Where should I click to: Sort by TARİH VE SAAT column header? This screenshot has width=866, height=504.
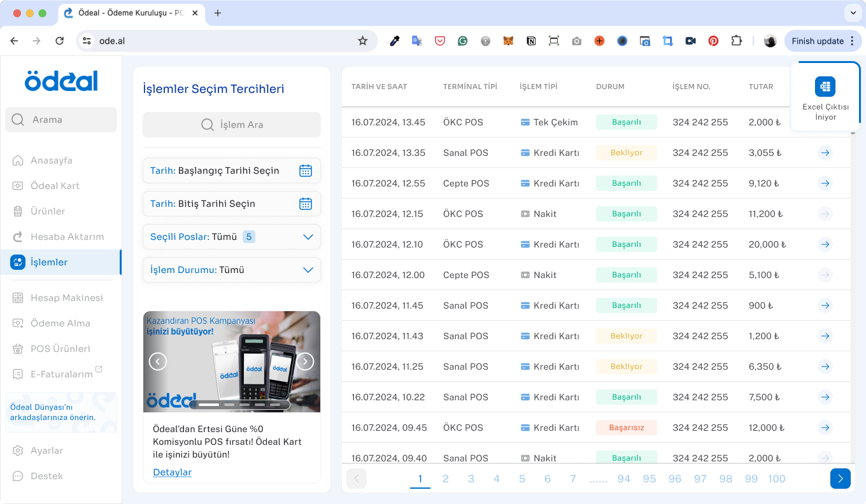(379, 87)
